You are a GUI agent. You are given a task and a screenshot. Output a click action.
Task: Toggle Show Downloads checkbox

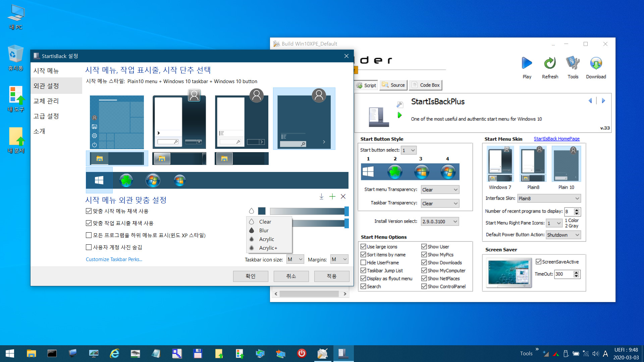pyautogui.click(x=424, y=262)
